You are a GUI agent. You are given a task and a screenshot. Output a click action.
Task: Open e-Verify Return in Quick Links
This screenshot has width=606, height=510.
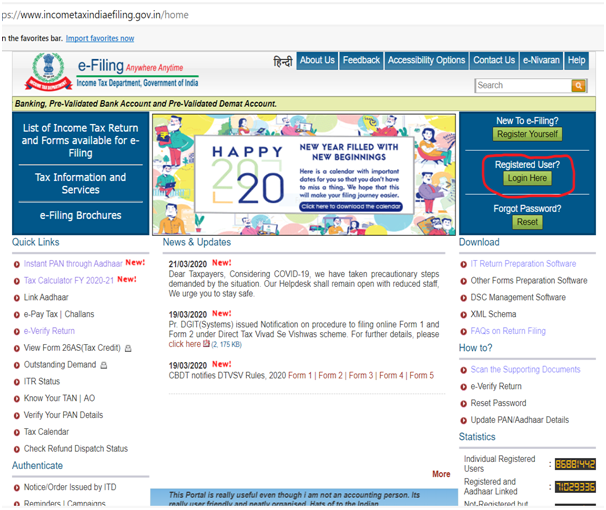click(49, 331)
